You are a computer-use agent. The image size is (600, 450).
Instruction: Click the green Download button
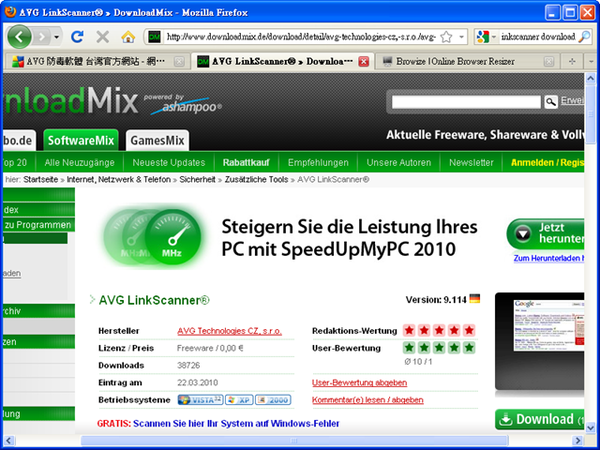[x=540, y=419]
